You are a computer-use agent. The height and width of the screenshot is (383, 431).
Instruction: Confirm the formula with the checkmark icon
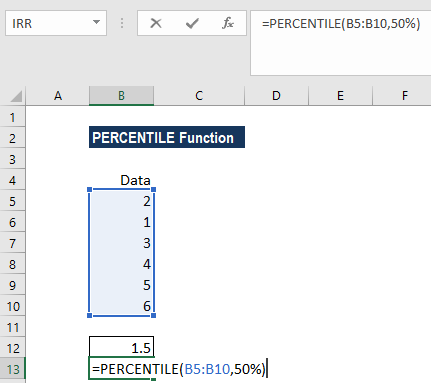192,23
